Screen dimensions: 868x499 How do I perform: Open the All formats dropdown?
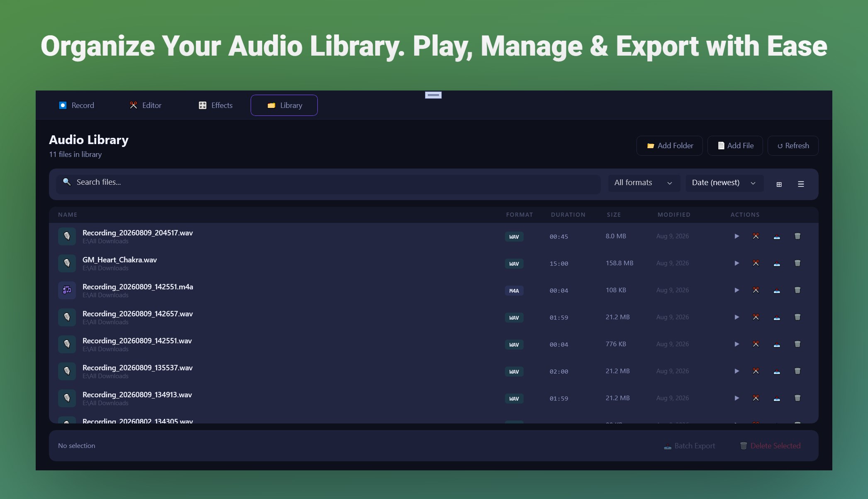644,183
